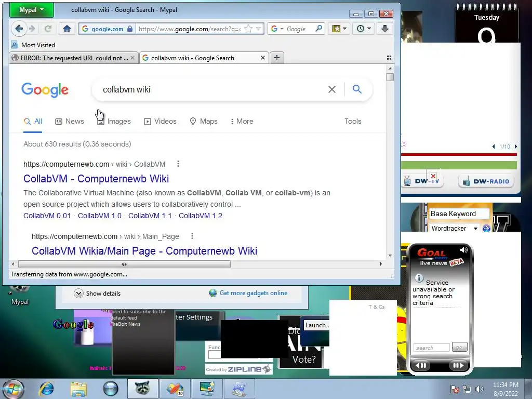Open the browser home page icon
Viewport: 532px width, 399px height.
67,29
